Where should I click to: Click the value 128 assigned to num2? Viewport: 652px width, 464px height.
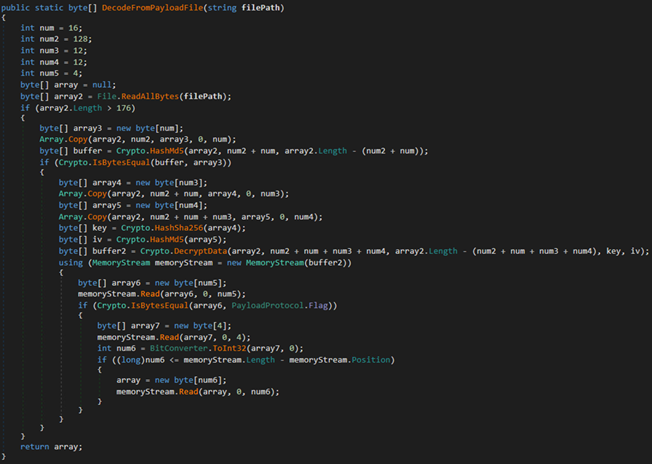click(83, 40)
